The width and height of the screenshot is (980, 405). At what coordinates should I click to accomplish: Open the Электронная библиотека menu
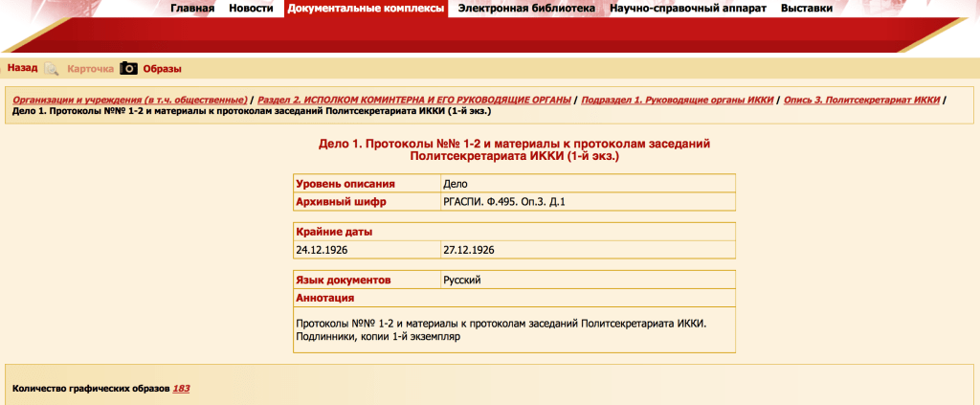526,9
